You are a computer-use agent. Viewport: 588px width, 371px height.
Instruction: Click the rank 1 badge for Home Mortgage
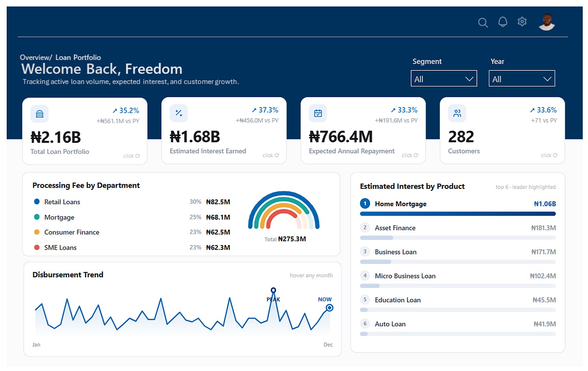(365, 204)
